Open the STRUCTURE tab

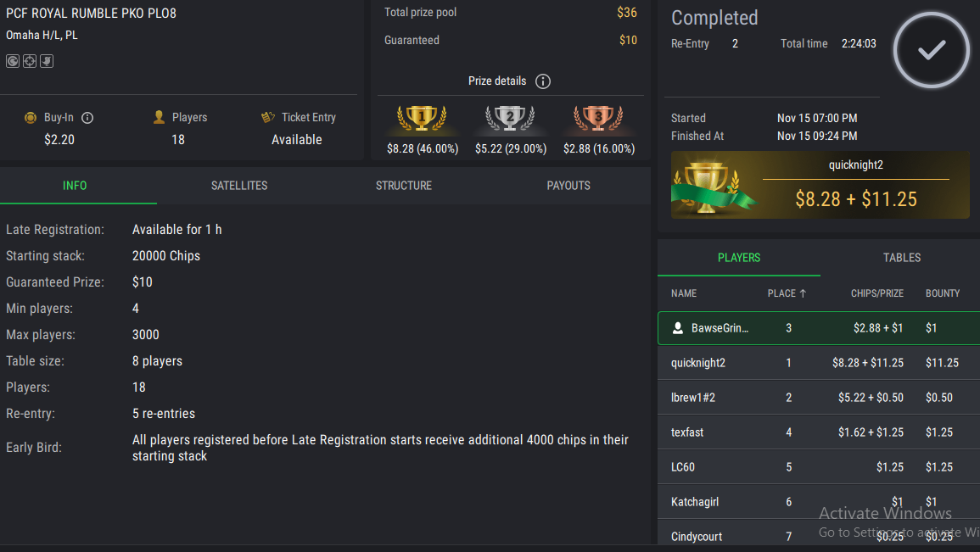(404, 186)
